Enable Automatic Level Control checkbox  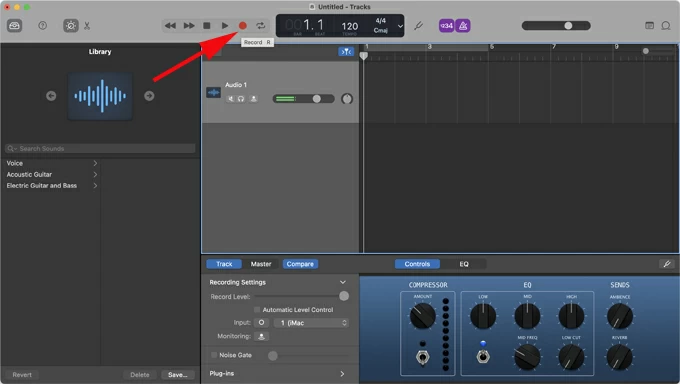coord(257,310)
